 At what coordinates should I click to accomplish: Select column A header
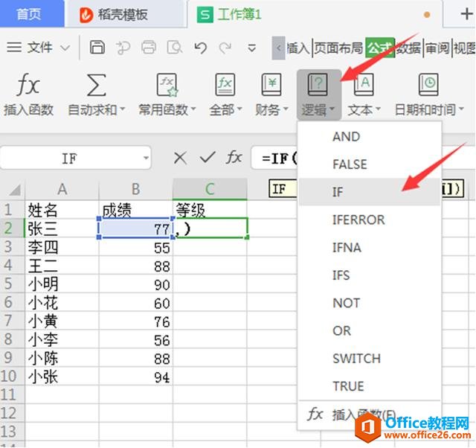(62, 189)
